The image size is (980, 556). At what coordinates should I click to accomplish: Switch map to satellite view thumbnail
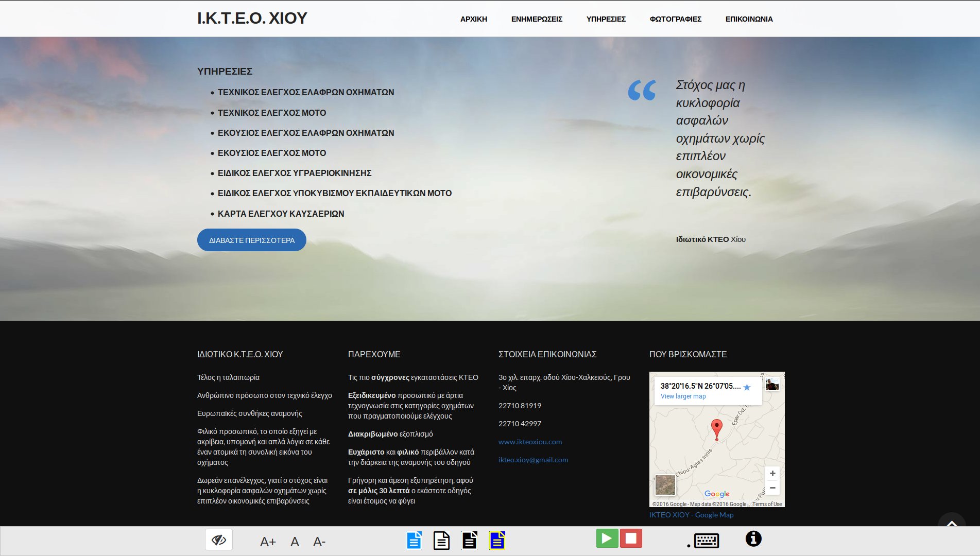[665, 485]
